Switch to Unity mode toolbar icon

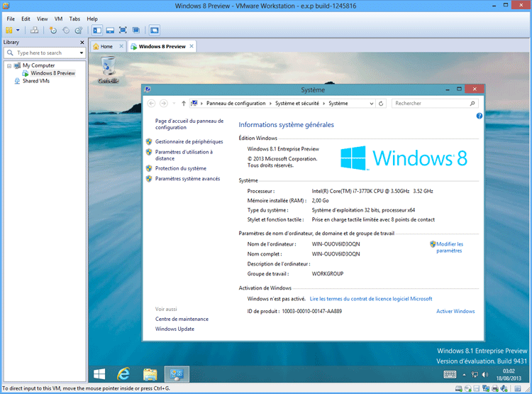tap(136, 31)
